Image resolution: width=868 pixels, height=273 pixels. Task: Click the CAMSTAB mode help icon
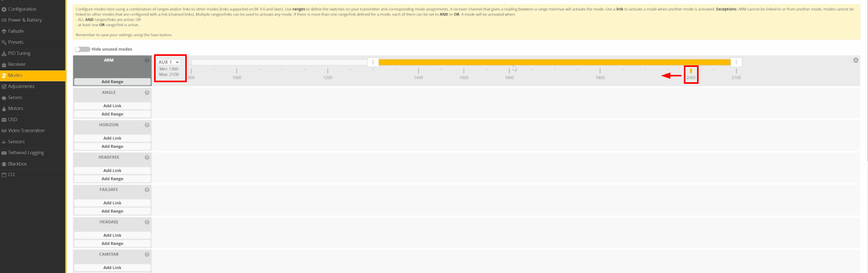147,255
